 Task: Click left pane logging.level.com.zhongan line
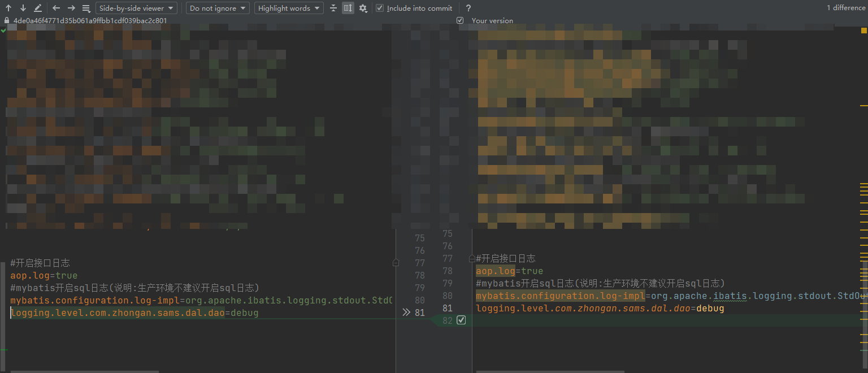pyautogui.click(x=134, y=313)
